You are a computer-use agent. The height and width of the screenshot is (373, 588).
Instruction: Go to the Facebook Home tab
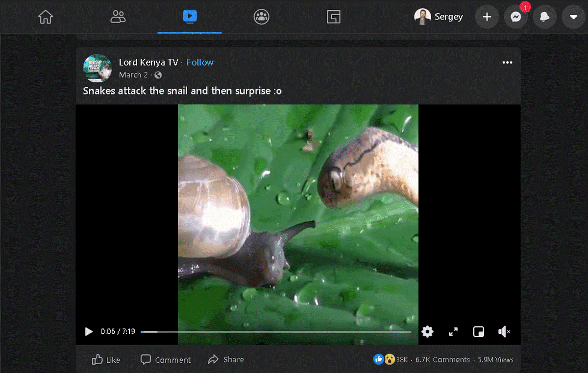click(46, 17)
